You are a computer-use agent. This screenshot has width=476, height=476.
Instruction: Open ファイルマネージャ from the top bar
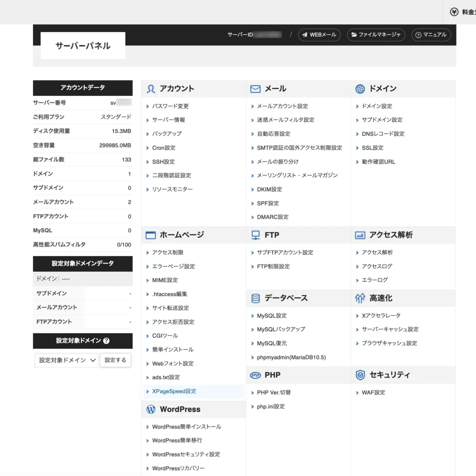(376, 35)
